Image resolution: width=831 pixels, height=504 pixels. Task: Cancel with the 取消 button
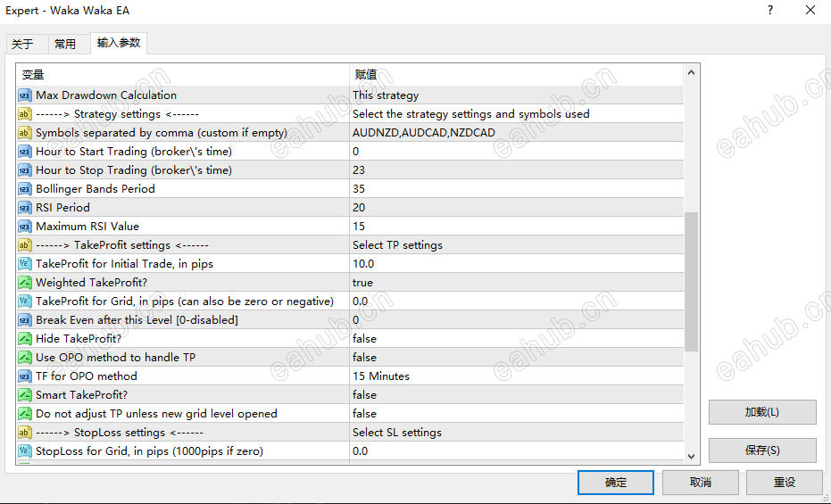700,483
